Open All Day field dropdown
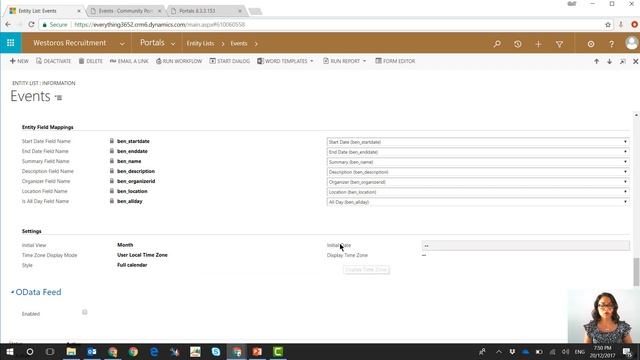 click(478, 202)
